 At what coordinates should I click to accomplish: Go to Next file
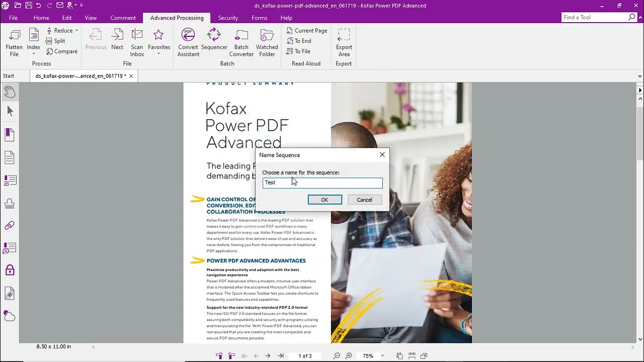point(117,40)
